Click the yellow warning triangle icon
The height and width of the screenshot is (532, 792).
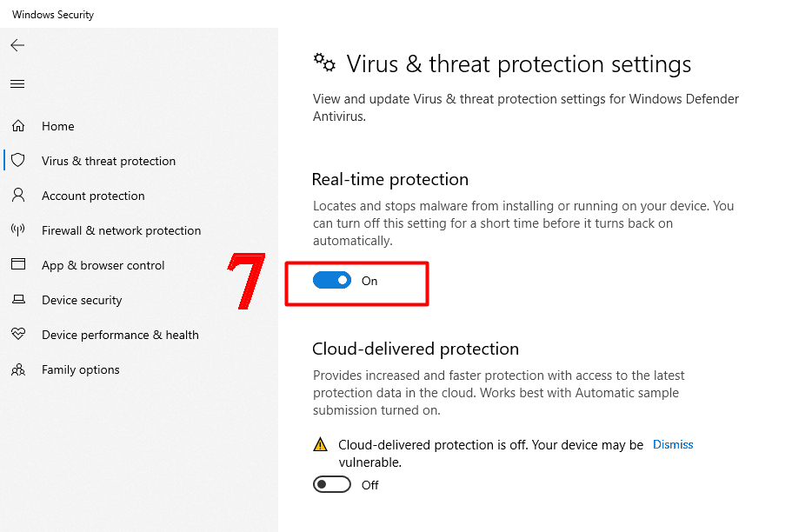point(321,444)
